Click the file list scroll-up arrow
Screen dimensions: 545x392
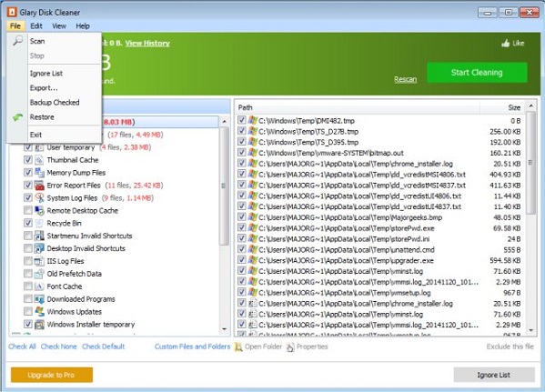point(530,106)
